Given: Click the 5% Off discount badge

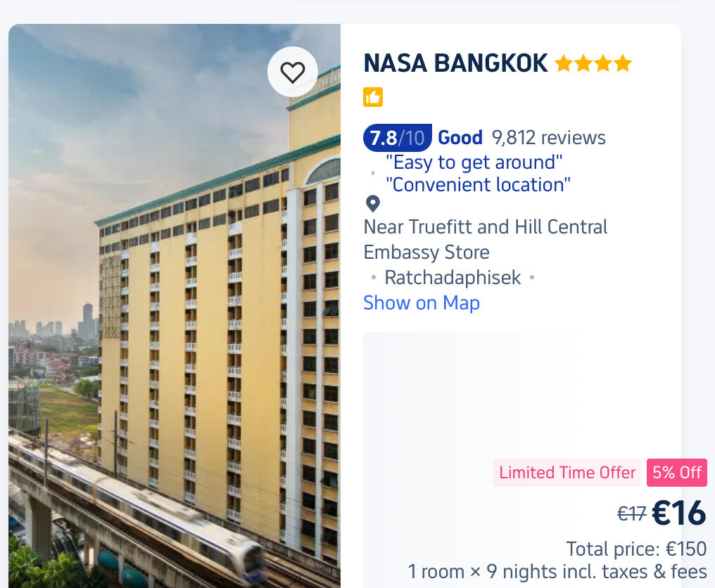Looking at the screenshot, I should pyautogui.click(x=676, y=473).
